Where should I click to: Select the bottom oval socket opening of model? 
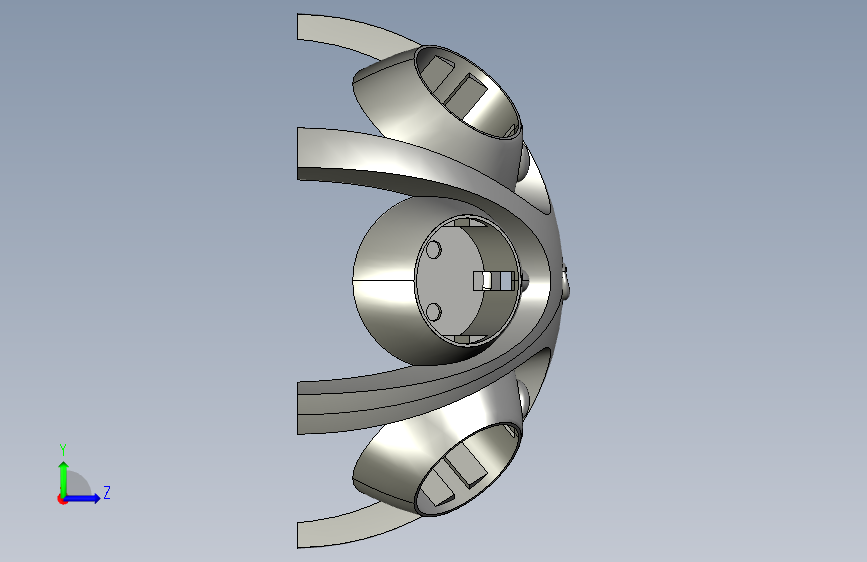pos(468,469)
